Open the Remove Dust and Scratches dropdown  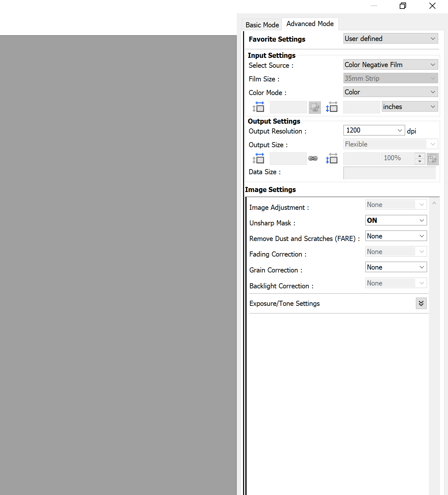click(x=396, y=236)
